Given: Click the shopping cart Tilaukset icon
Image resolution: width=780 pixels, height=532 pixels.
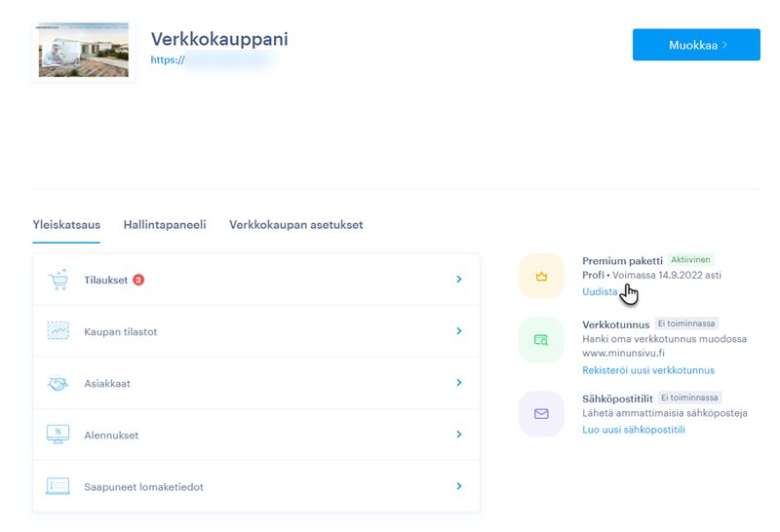Looking at the screenshot, I should coord(58,280).
